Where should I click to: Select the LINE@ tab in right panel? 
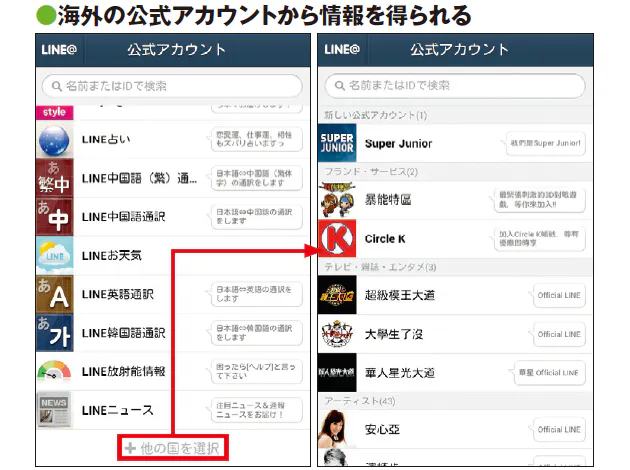[342, 50]
